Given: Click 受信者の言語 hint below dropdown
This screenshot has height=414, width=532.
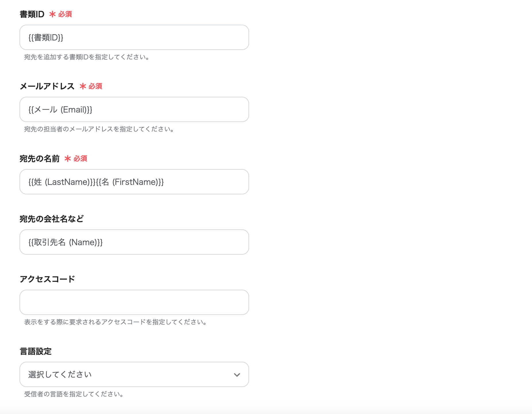Looking at the screenshot, I should click(x=74, y=394).
